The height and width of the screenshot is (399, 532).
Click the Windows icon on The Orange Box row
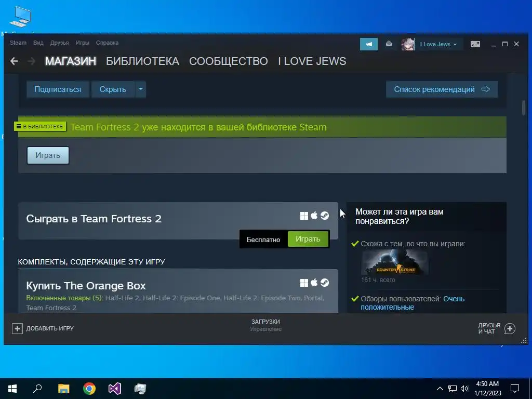pyautogui.click(x=304, y=283)
